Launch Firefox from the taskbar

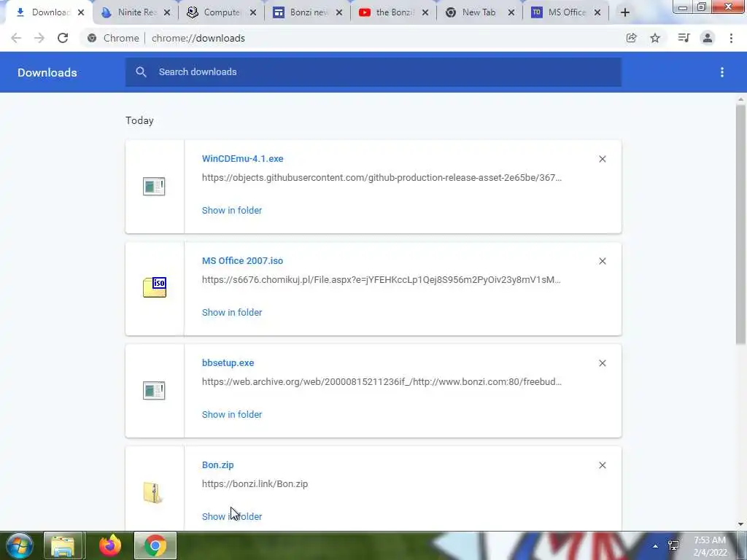click(110, 545)
